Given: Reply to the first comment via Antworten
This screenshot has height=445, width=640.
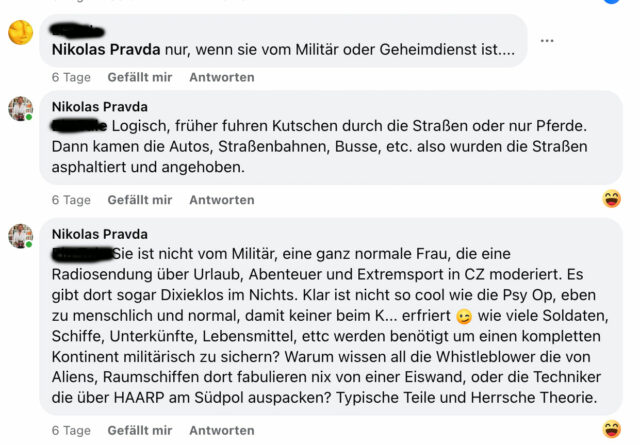Looking at the screenshot, I should point(222,77).
